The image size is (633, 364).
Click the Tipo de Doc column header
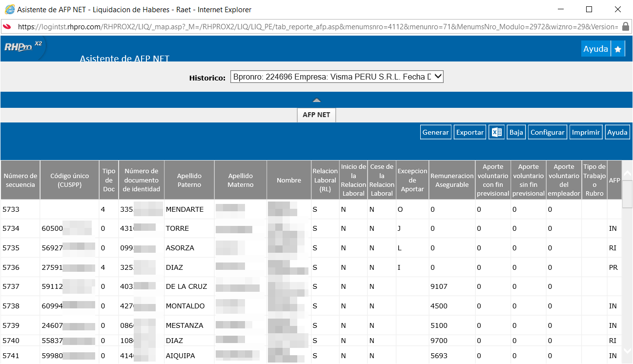109,180
